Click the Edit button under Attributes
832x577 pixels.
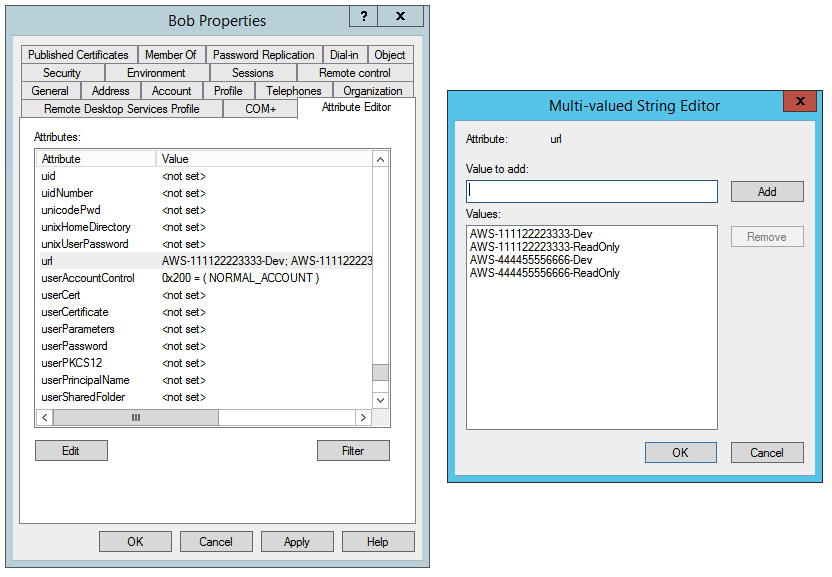point(71,450)
